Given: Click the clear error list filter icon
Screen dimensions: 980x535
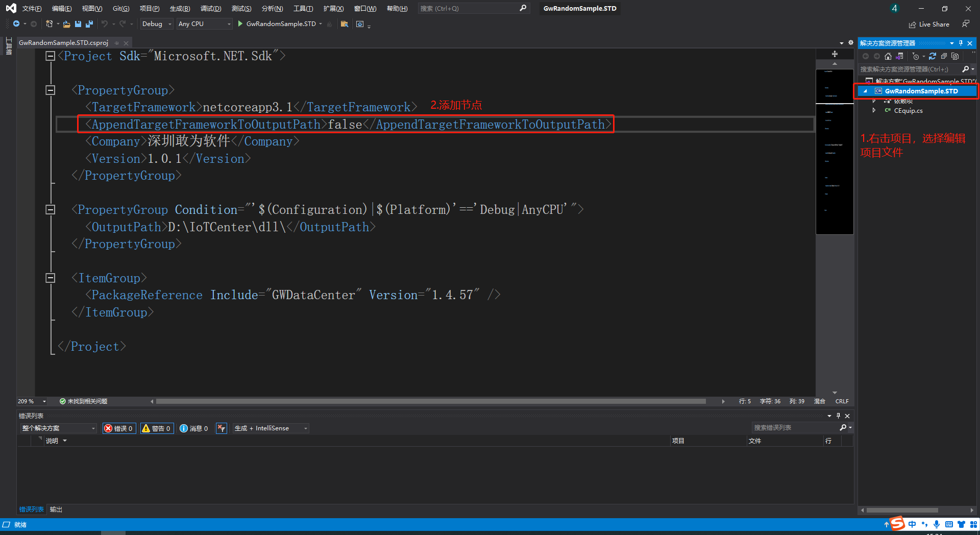Looking at the screenshot, I should point(221,428).
